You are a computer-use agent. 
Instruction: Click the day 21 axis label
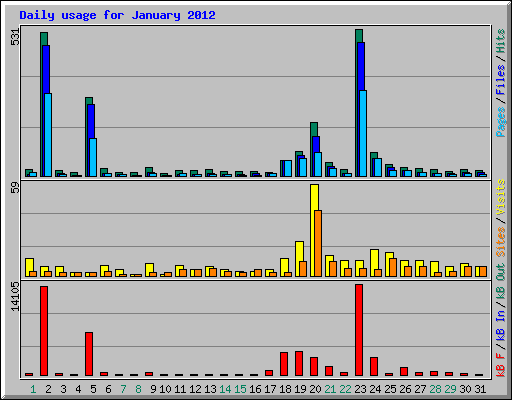coord(330,389)
